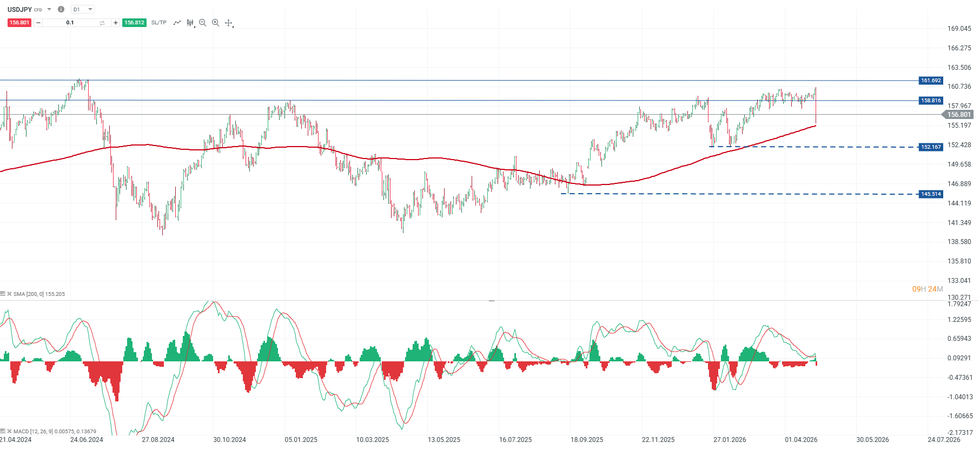Open MACD indicator settings icon
The width and height of the screenshot is (980, 449).
click(3, 432)
